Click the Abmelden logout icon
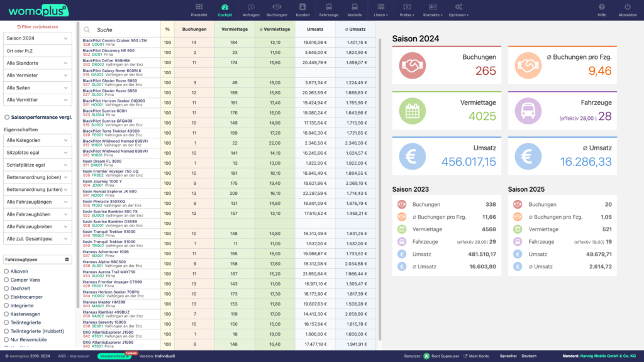This screenshot has width=644, height=362. coord(628,7)
